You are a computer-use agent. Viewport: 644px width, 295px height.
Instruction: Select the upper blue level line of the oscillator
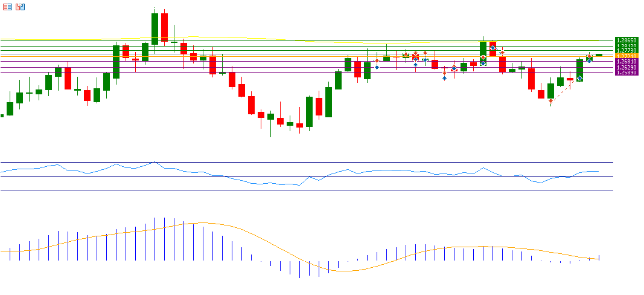(302, 162)
